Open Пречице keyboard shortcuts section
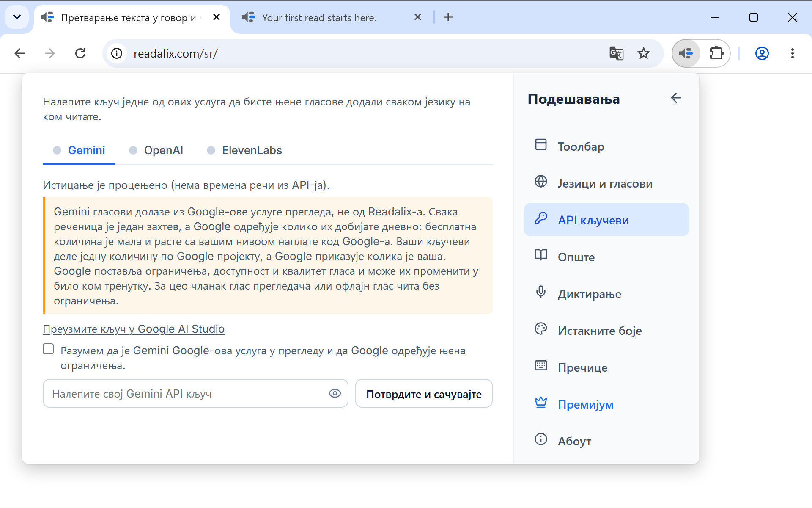812x508 pixels. 606,367
